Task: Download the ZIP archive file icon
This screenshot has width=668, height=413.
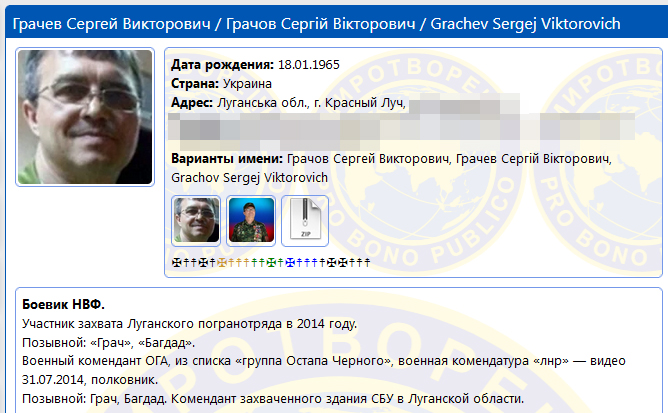Action: click(x=305, y=221)
